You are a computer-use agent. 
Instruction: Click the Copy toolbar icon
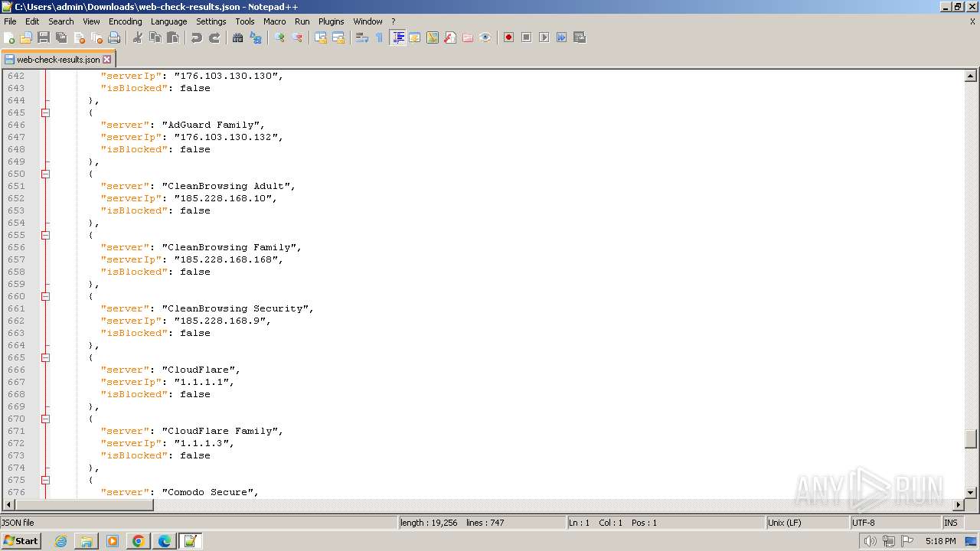[x=155, y=37]
